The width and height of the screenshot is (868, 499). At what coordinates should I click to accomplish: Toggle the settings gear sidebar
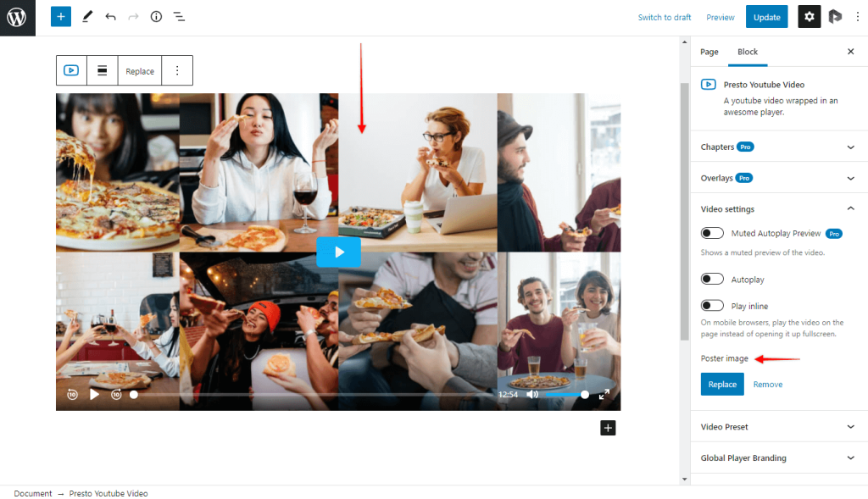click(x=809, y=17)
